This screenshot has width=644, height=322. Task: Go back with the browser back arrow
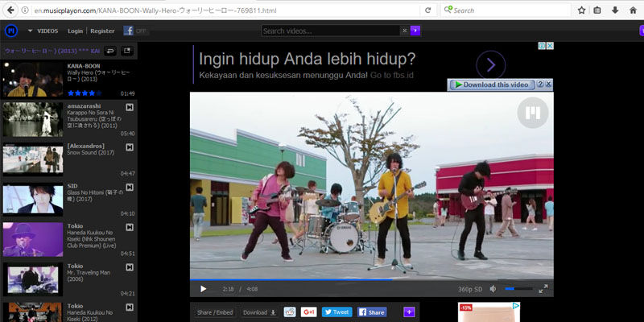10,10
